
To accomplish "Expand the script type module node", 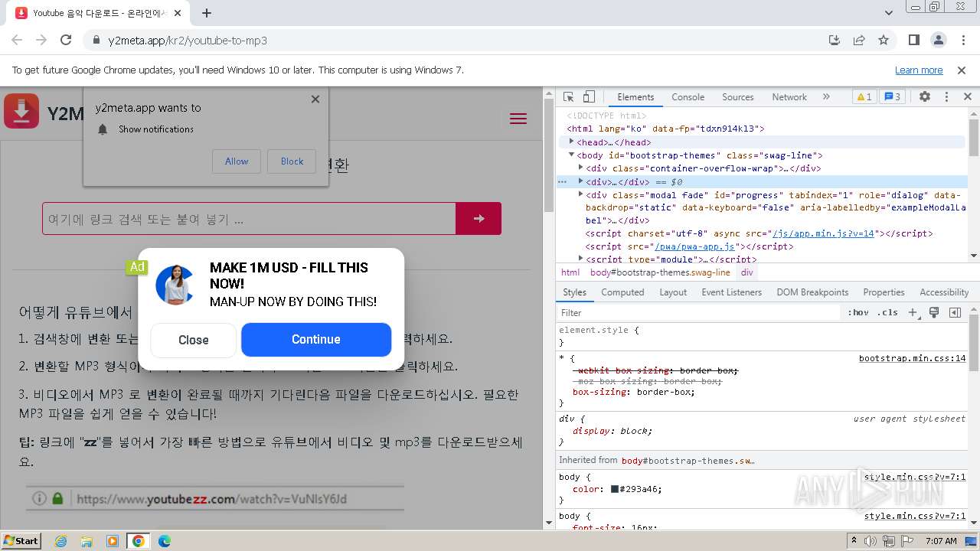I will coord(581,259).
